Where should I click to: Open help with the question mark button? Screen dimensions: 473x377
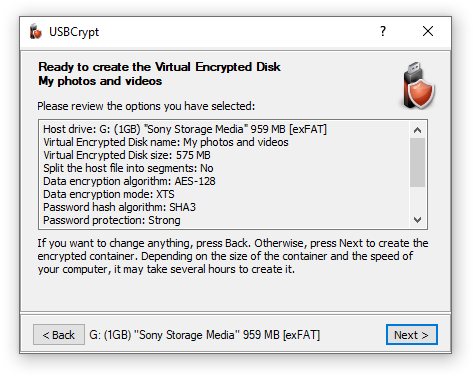(x=383, y=31)
